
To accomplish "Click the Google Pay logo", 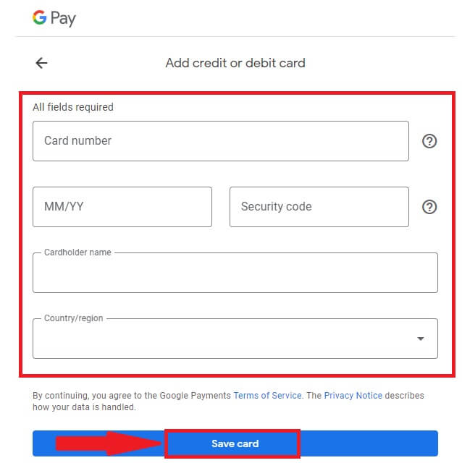I will 54,18.
